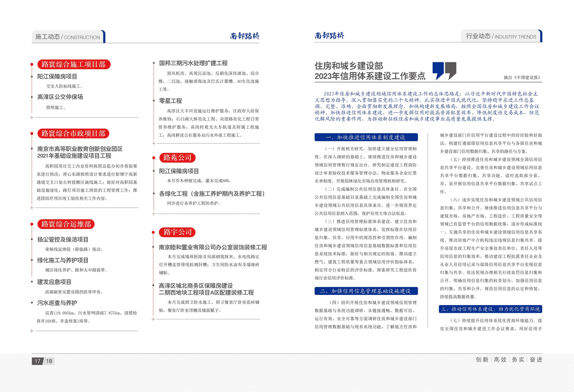574x392 pixels.
Task: Click page number 18 in footer
Action: coord(49,361)
